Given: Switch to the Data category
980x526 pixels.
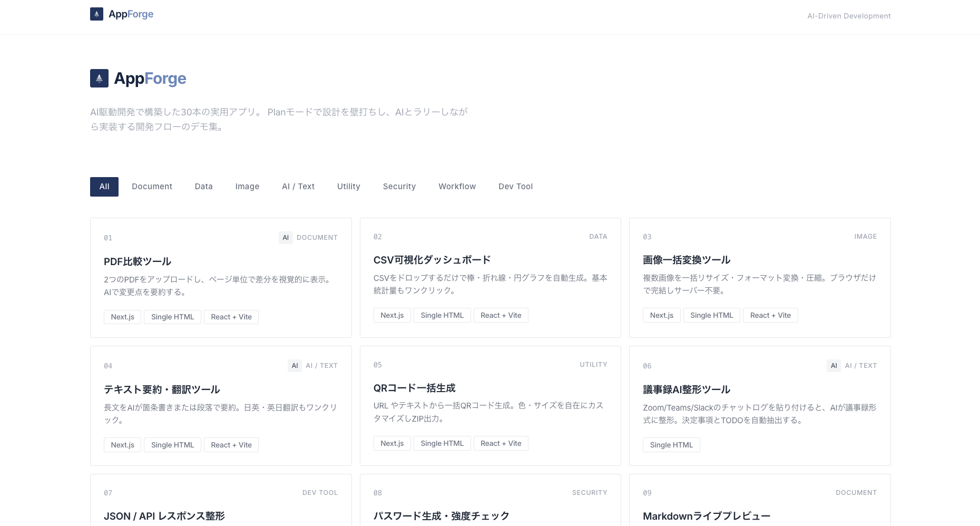Looking at the screenshot, I should pos(203,187).
